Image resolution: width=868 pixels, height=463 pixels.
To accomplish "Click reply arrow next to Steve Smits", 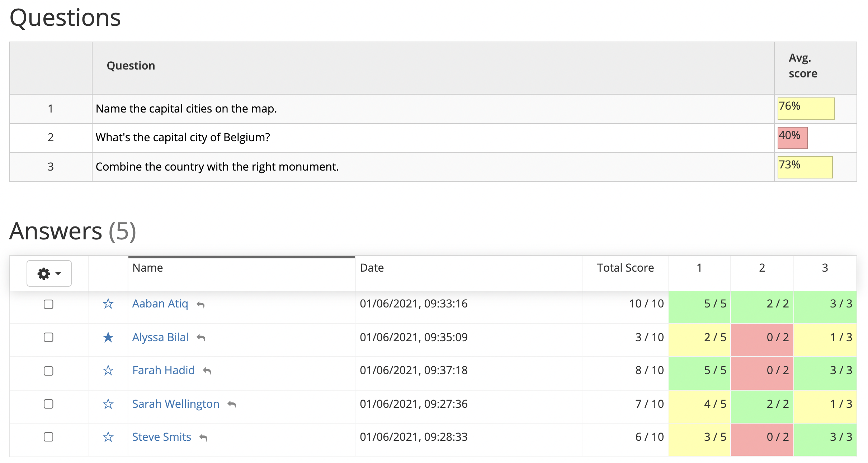I will coord(204,437).
